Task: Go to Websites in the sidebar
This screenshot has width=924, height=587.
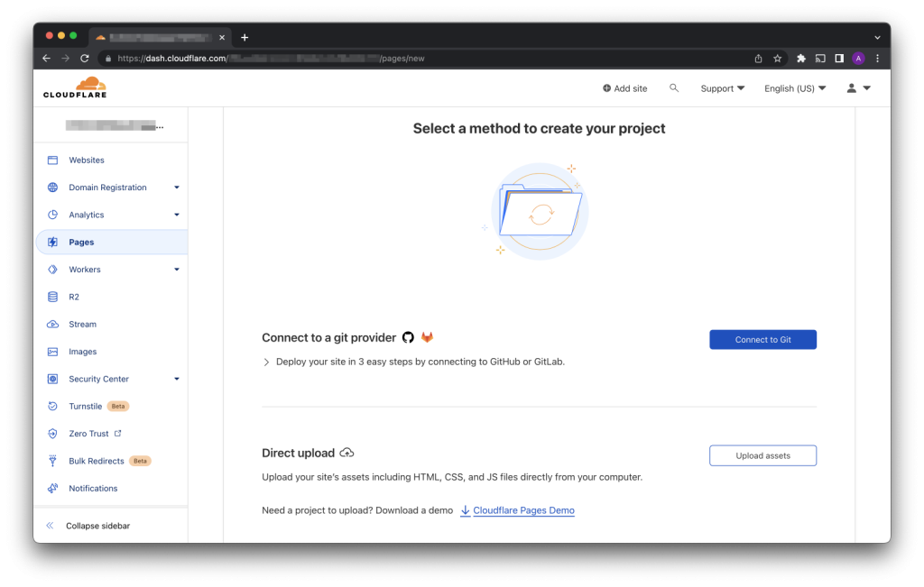Action: coord(87,161)
